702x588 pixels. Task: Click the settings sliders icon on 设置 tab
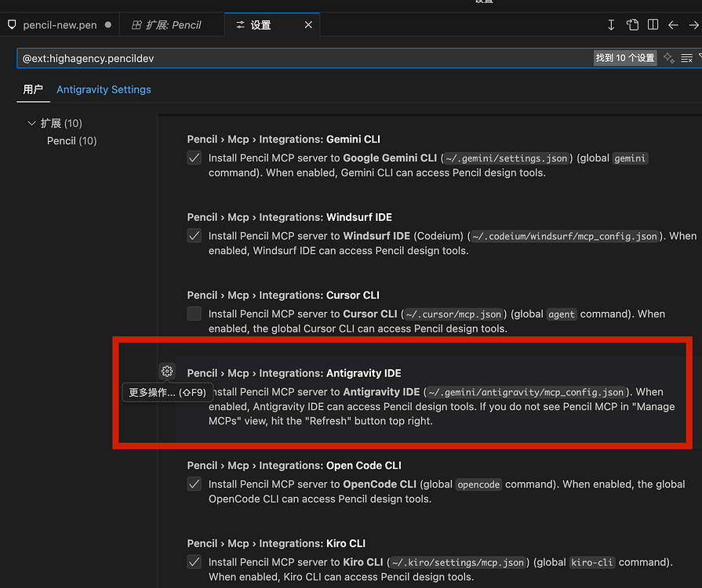tap(241, 25)
